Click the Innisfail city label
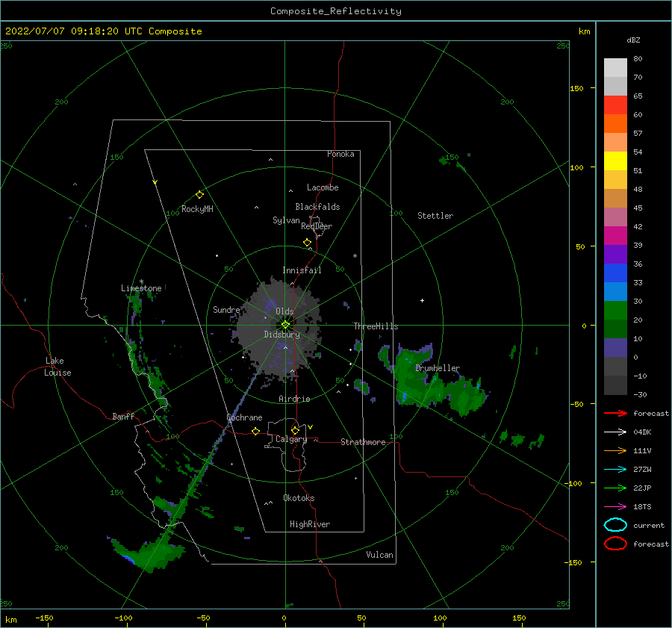This screenshot has width=672, height=628. click(x=302, y=270)
